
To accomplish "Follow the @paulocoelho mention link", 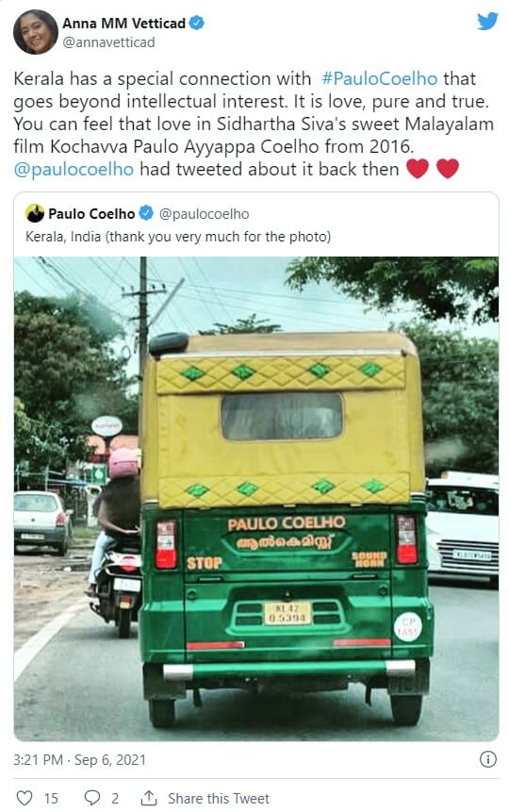I will (74, 170).
